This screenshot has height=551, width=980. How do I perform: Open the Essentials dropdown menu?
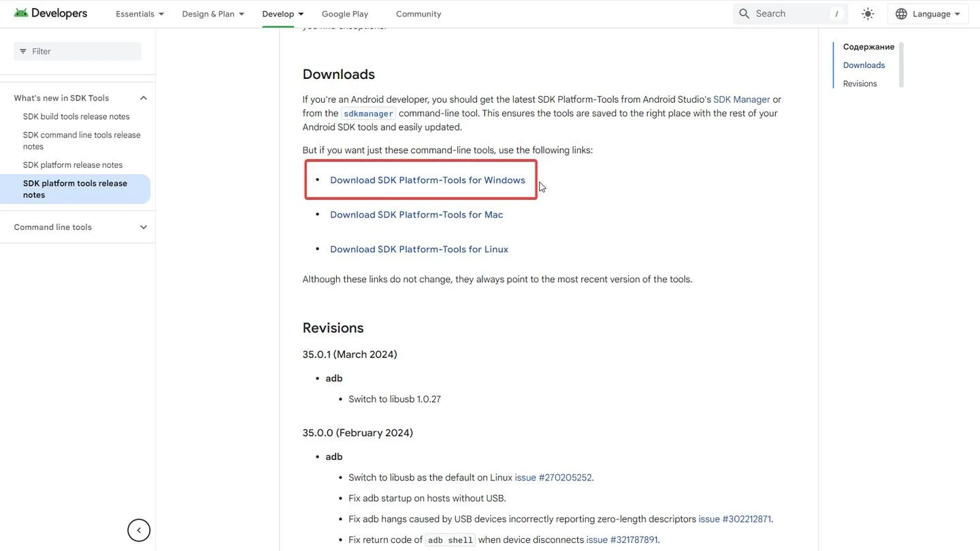click(140, 14)
